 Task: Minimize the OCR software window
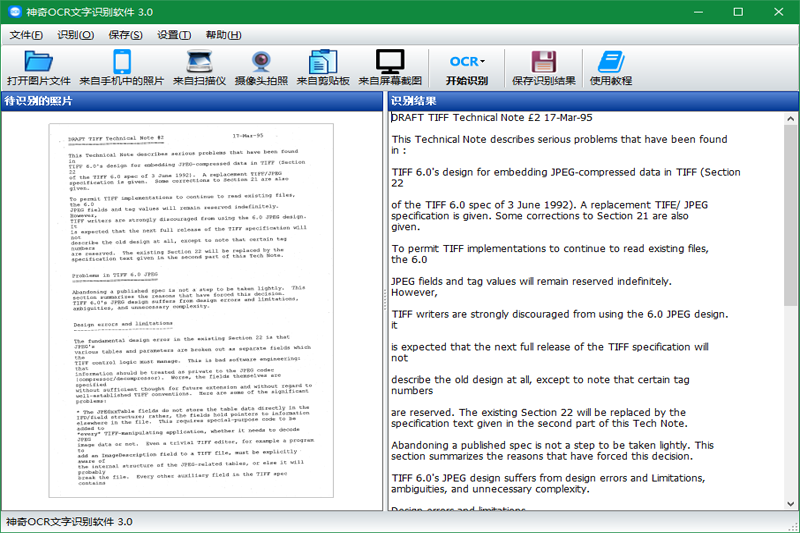(x=698, y=12)
